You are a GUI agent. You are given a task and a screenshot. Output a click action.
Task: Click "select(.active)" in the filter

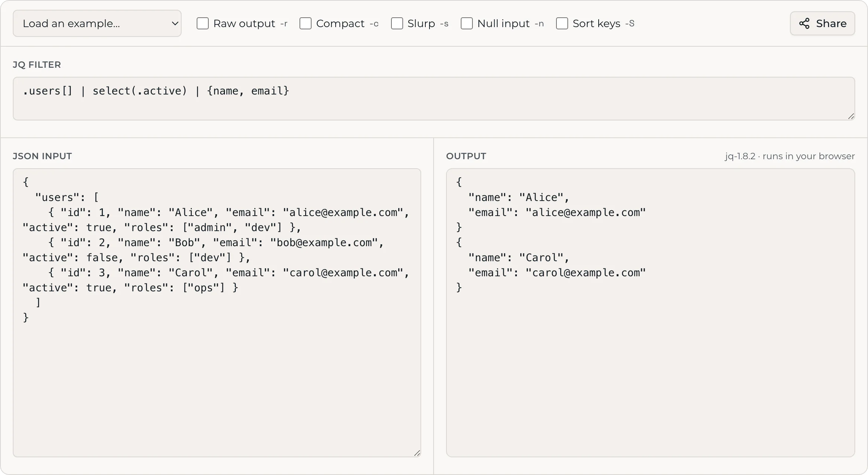pos(140,91)
